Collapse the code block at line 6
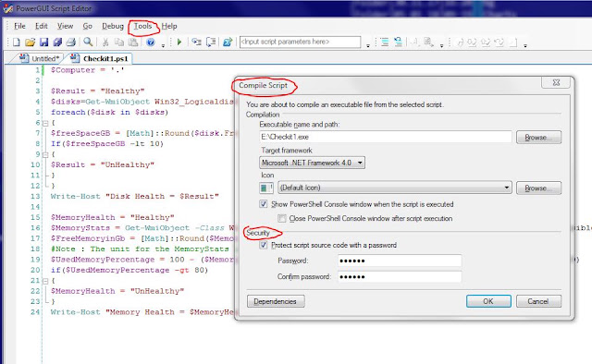 click(45, 123)
